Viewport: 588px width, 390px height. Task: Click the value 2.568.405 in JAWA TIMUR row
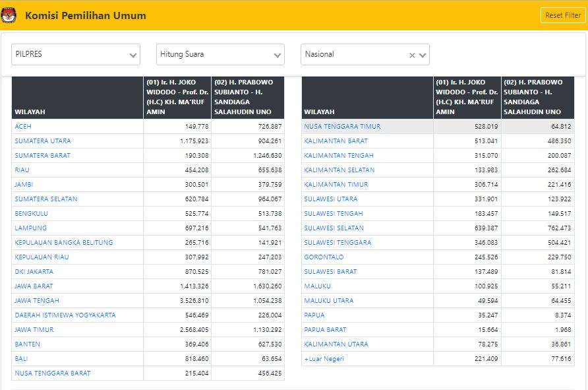coord(194,329)
